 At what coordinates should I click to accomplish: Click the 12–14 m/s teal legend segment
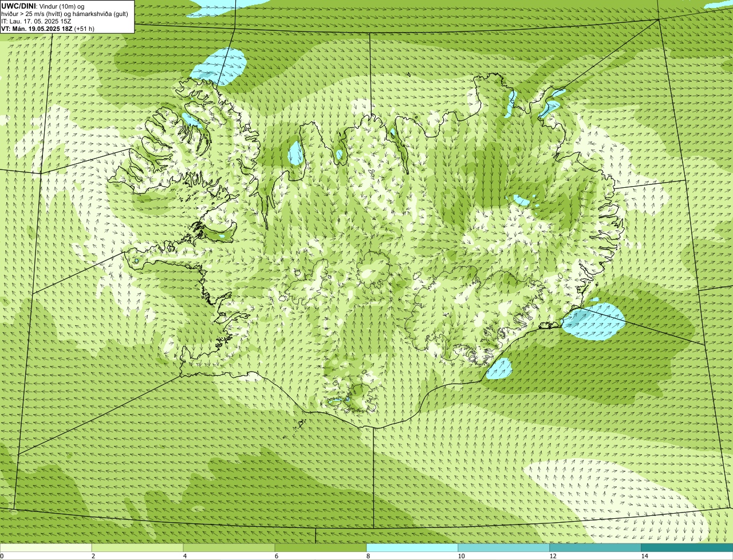point(596,548)
